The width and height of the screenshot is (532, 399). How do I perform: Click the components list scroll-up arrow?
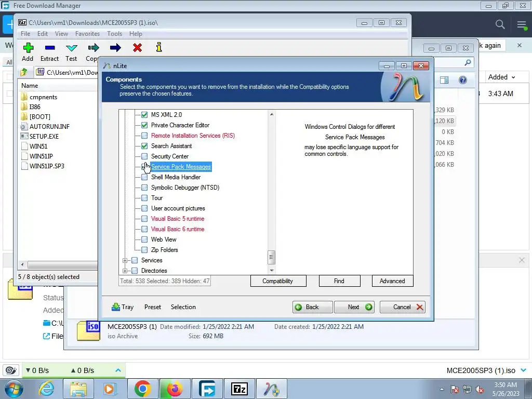(x=271, y=115)
